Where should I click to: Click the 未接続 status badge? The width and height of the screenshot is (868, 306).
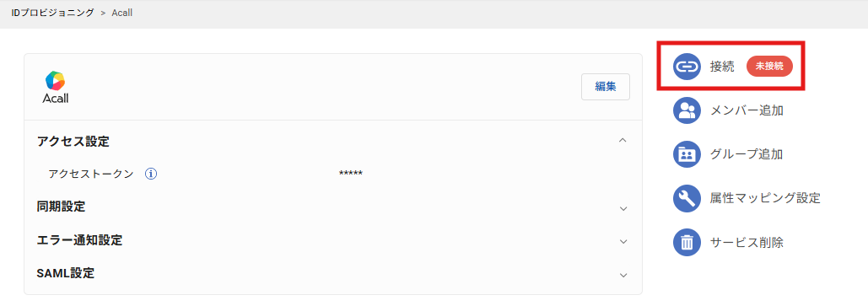coord(769,67)
